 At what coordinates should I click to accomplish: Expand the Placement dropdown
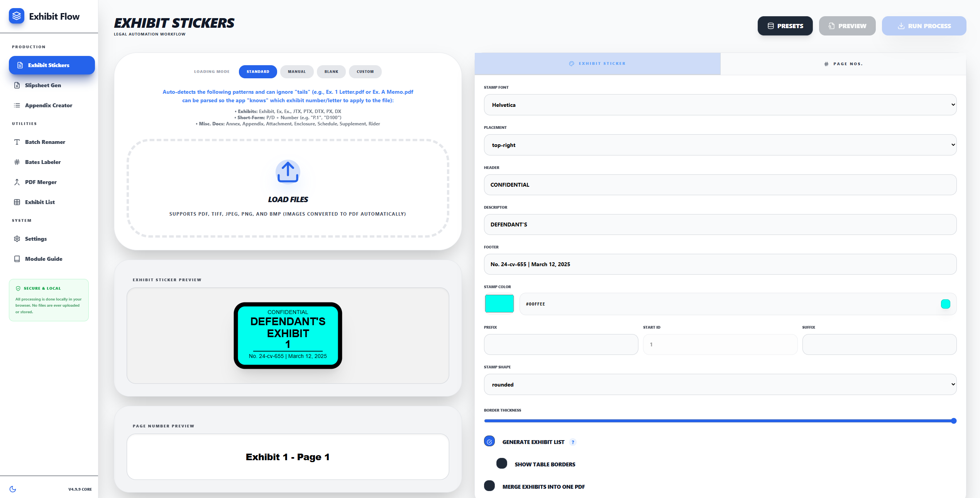pyautogui.click(x=720, y=145)
